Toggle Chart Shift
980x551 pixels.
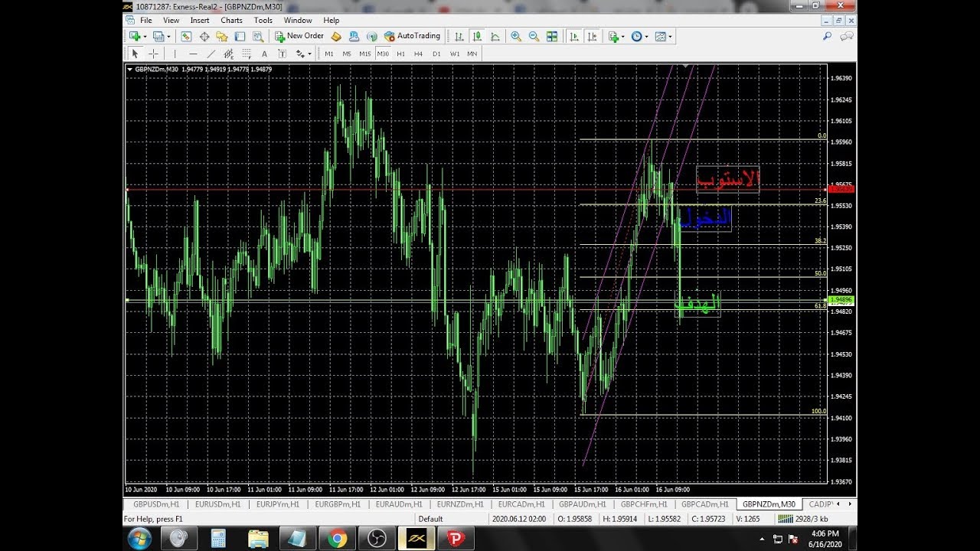coord(592,36)
